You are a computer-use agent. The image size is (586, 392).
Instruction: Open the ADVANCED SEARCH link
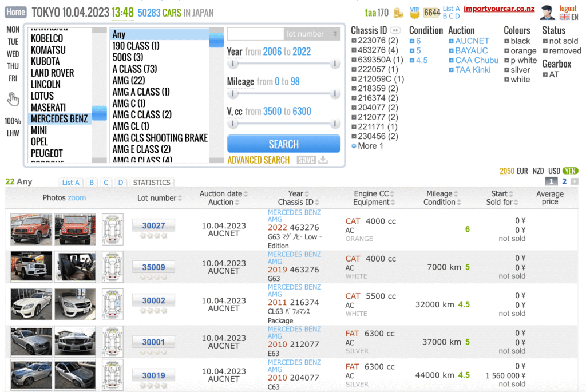258,160
